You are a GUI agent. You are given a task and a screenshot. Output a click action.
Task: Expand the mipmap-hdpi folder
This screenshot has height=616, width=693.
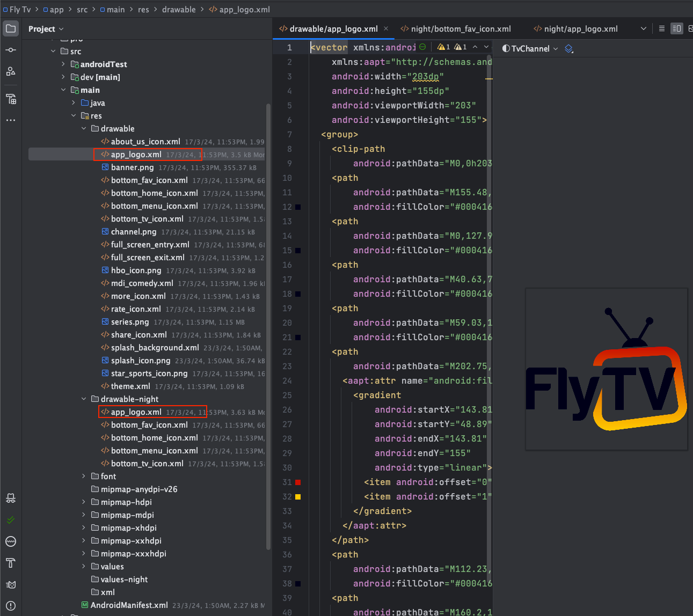[84, 502]
